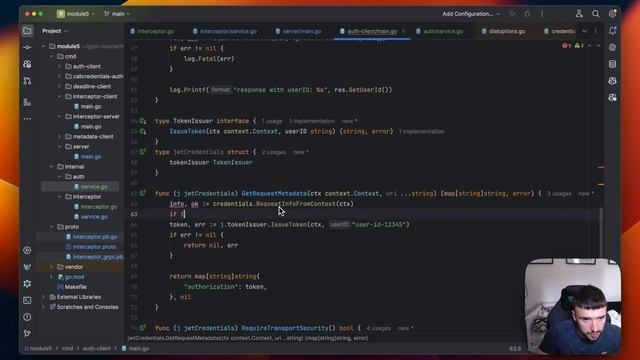
Task: Open interceptor.pb.go in the proto folder
Action: [x=95, y=237]
